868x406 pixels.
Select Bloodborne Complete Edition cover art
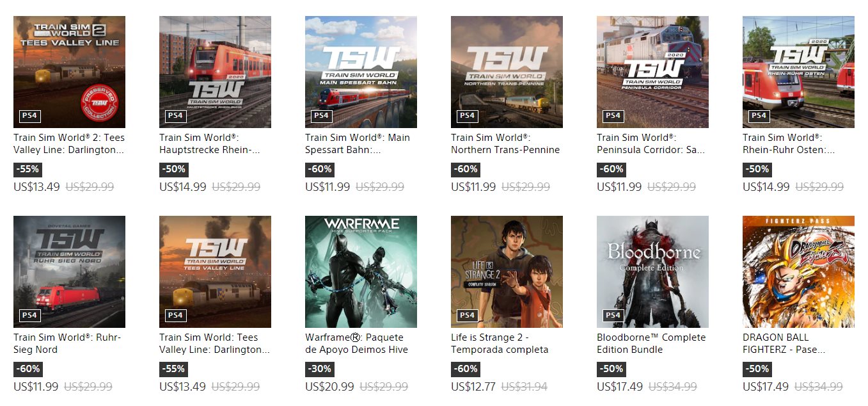(x=652, y=272)
